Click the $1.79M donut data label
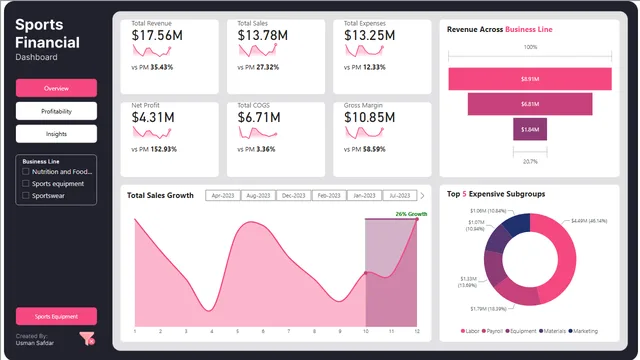The width and height of the screenshot is (640, 360). tap(488, 309)
